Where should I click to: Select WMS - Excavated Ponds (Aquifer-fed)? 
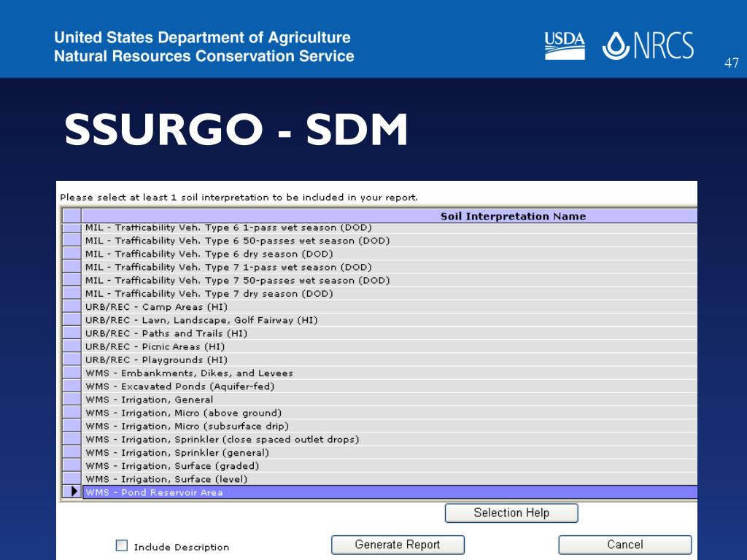click(x=390, y=386)
